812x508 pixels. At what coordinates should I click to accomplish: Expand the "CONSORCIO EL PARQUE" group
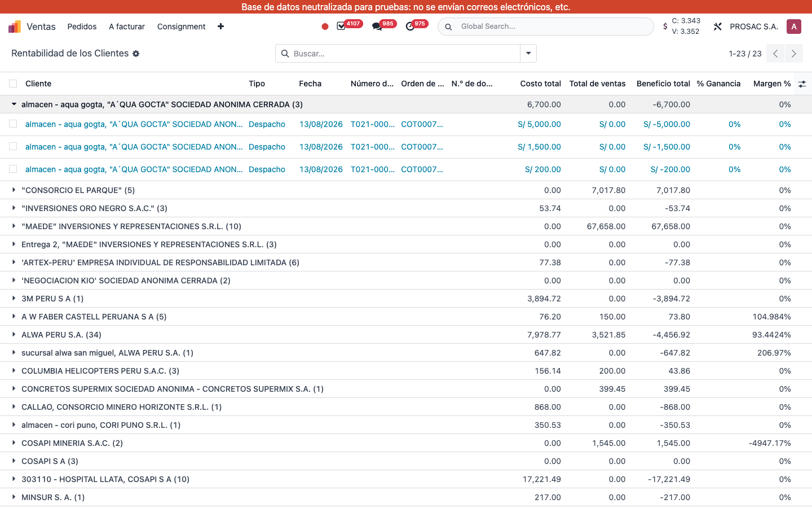coord(14,190)
